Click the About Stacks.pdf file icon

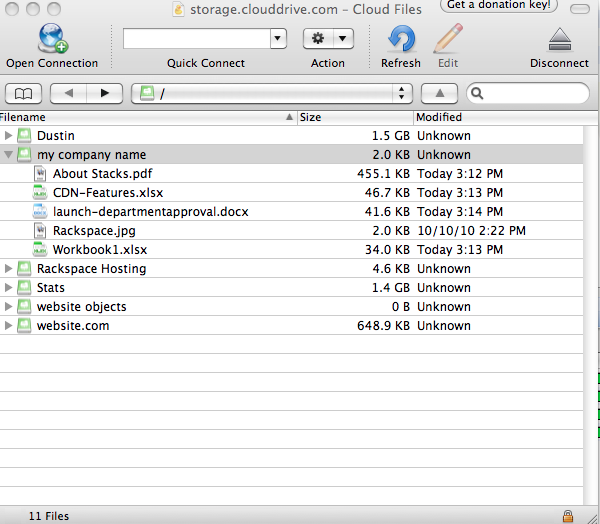tap(40, 173)
